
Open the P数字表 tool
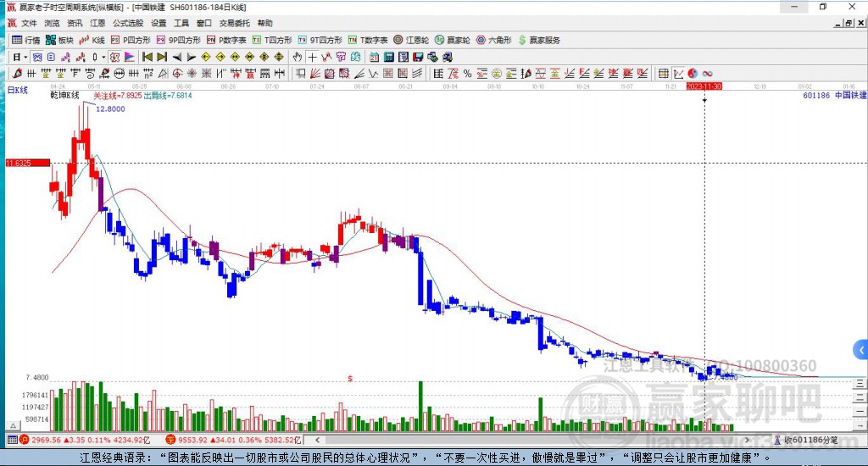(x=226, y=40)
